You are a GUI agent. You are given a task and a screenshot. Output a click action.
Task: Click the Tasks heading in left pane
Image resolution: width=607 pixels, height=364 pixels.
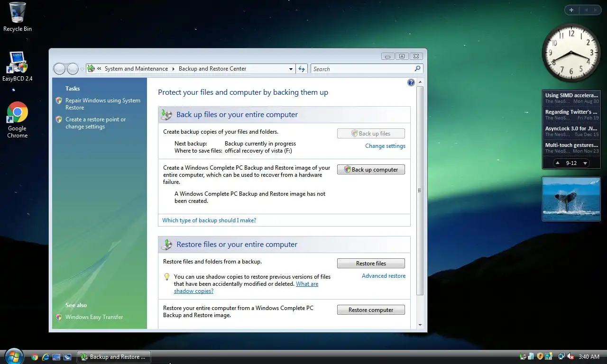[x=73, y=89]
